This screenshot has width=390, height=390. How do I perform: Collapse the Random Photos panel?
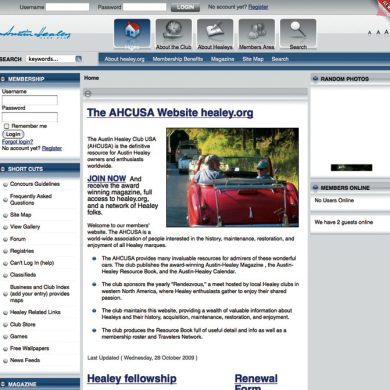(315, 79)
